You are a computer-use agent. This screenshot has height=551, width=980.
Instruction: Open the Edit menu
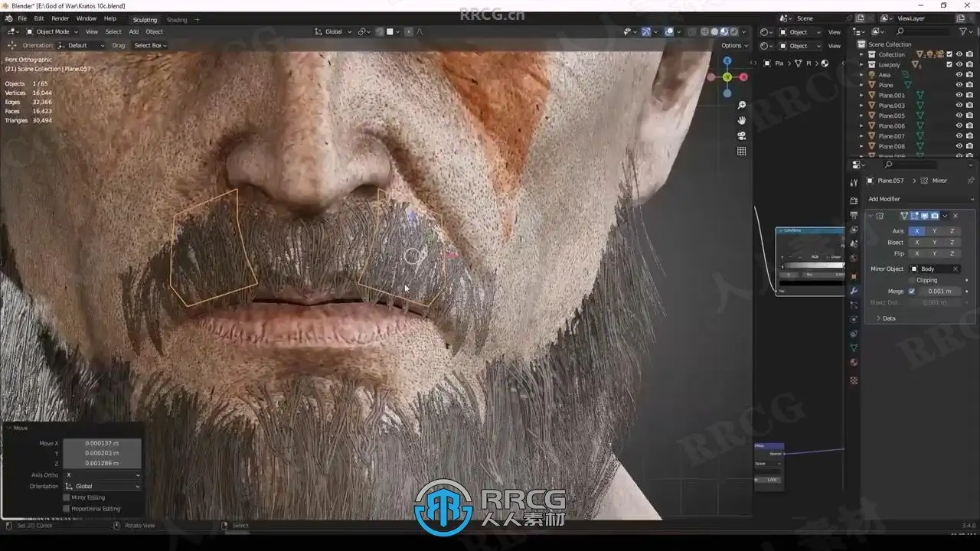[x=39, y=18]
